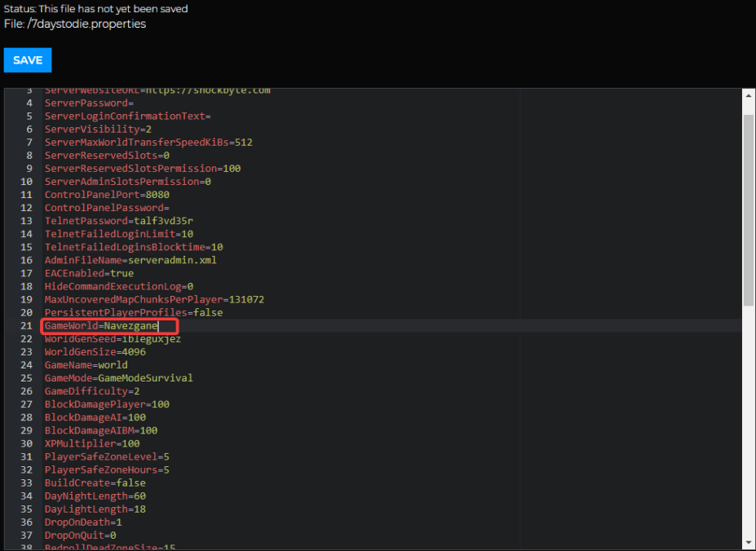This screenshot has width=756, height=551.
Task: Click the PlayerSafeZoneLevel=5 line
Action: 107,456
